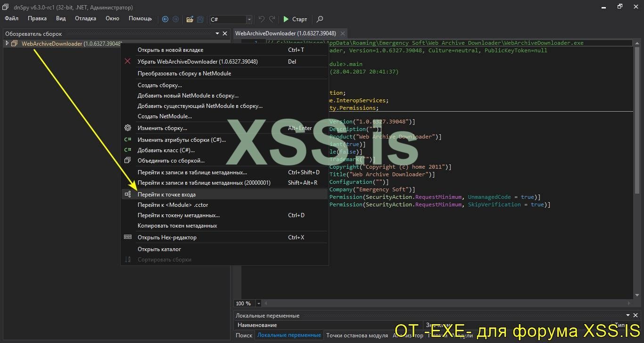Click the entry point icon in context menu
644x343 pixels.
click(x=127, y=195)
